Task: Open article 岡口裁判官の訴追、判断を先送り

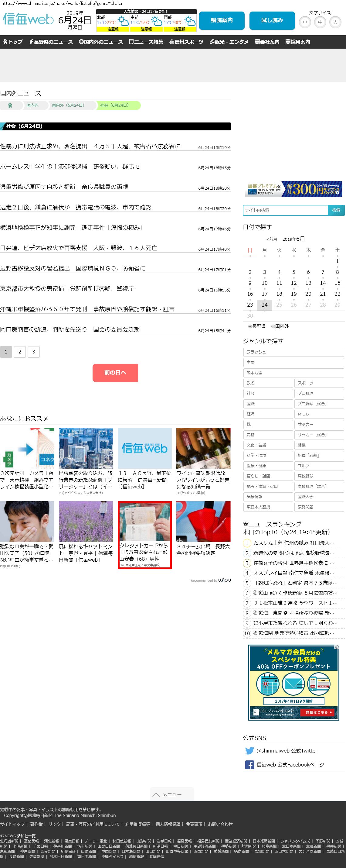Action: pos(70,329)
